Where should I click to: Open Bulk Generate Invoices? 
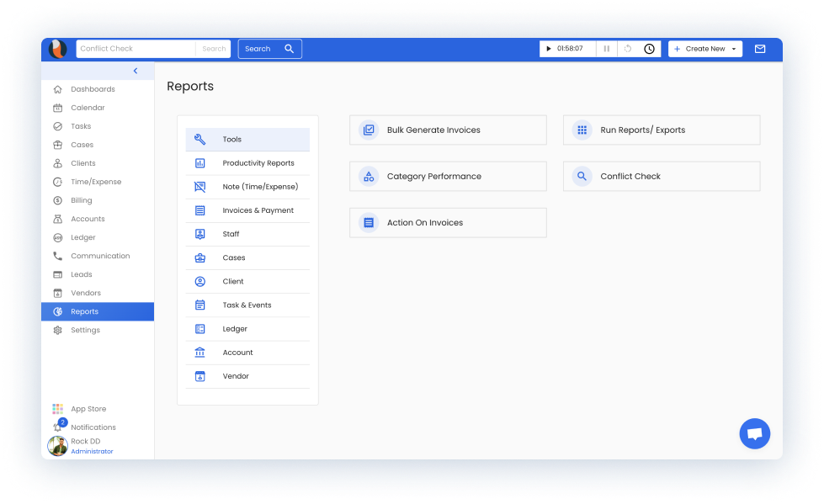coord(448,130)
